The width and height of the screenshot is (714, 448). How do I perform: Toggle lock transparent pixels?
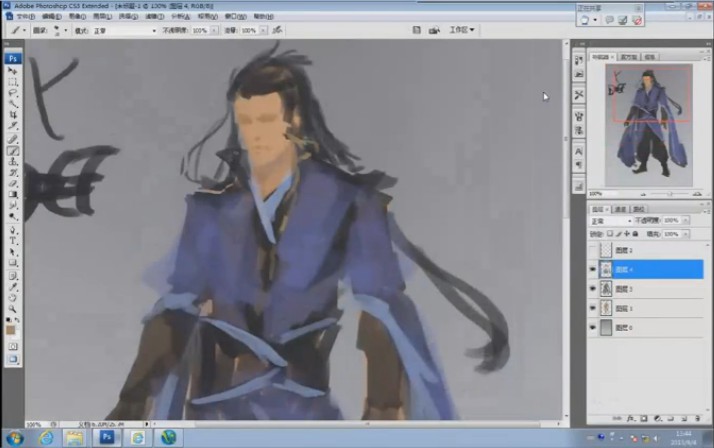[x=610, y=234]
